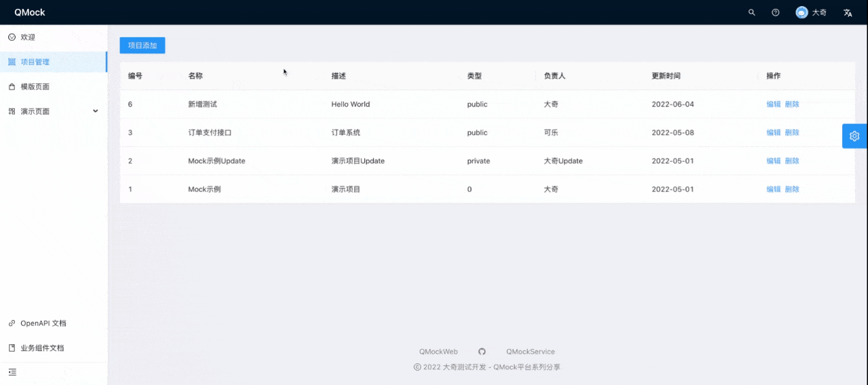The width and height of the screenshot is (868, 385).
Task: Click the 操作 column header
Action: tap(774, 76)
